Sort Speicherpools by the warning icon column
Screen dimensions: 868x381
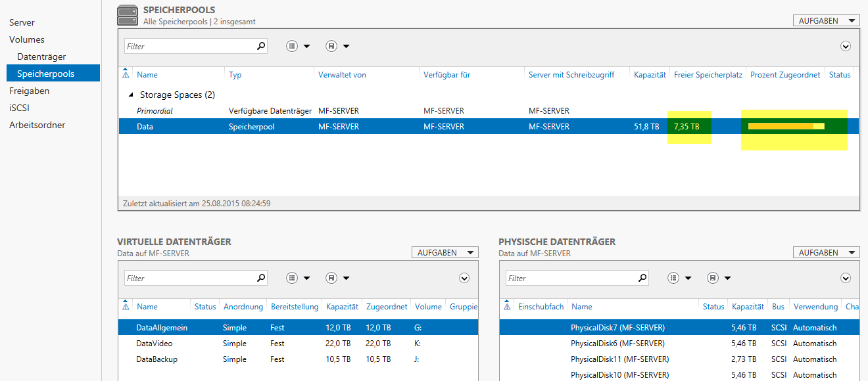[x=126, y=74]
